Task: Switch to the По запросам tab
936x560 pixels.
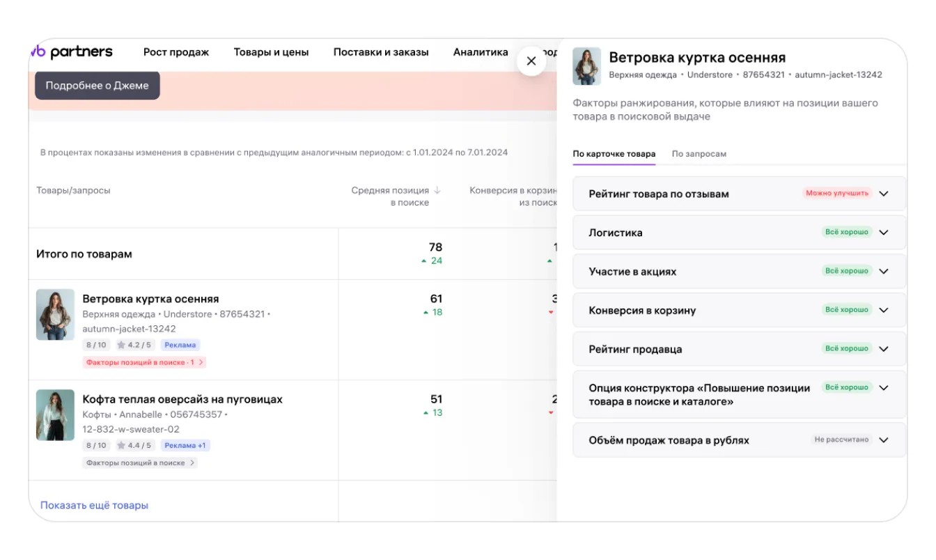Action: [699, 154]
